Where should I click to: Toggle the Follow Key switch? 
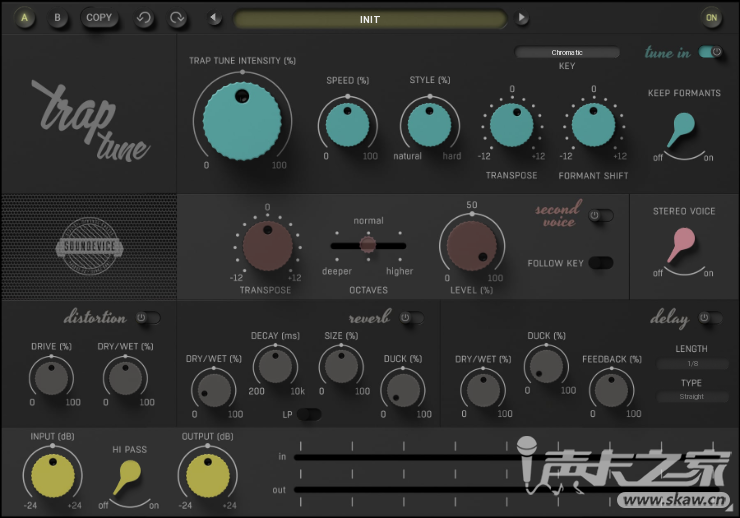[x=601, y=263]
